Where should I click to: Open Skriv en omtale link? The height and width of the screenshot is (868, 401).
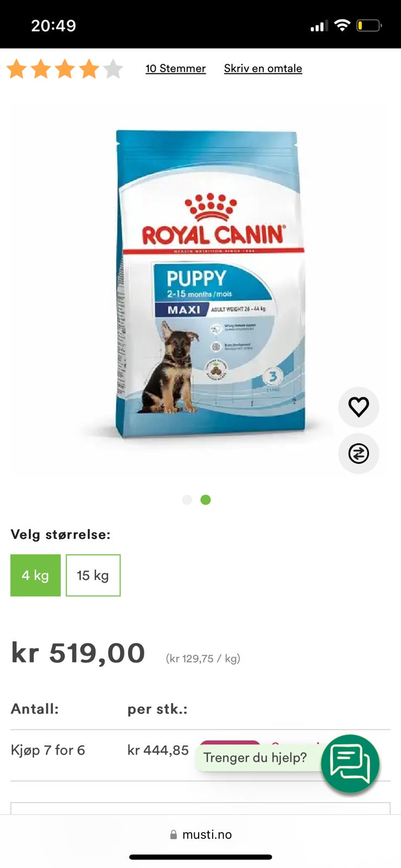click(x=263, y=68)
